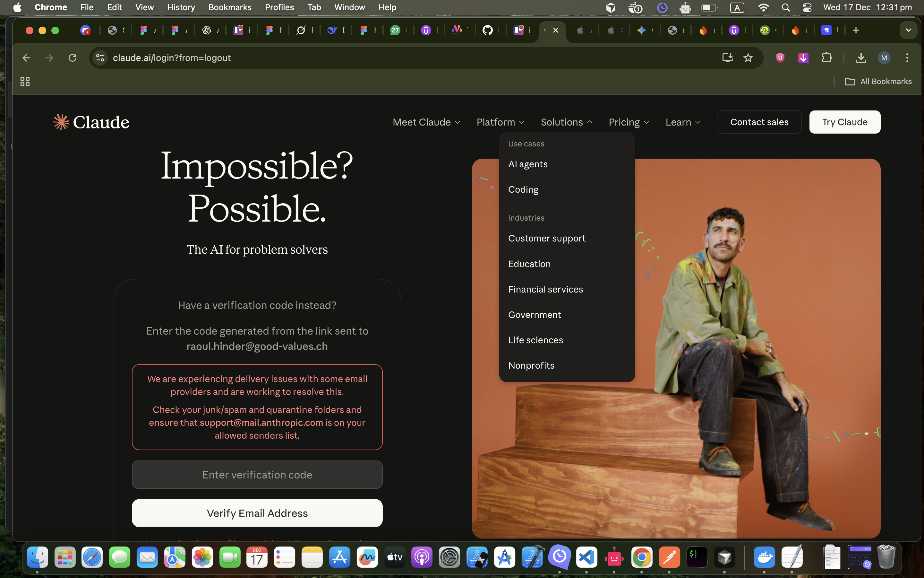Image resolution: width=924 pixels, height=578 pixels.
Task: Open Xcode from the dock
Action: tap(532, 557)
